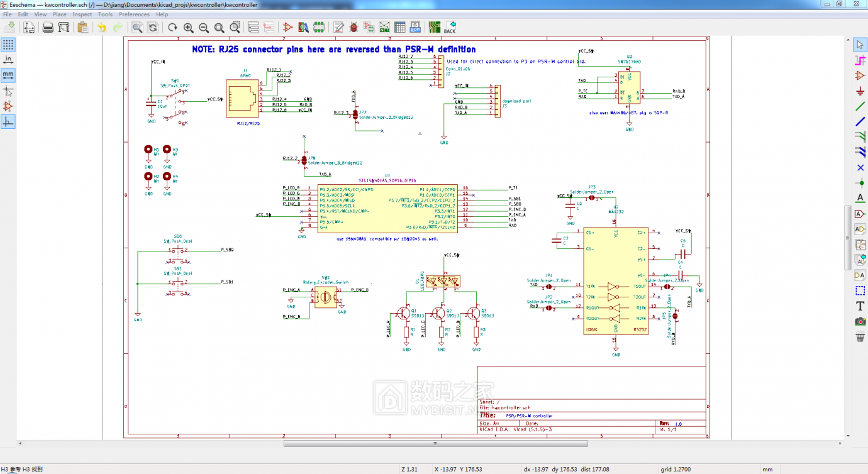The width and height of the screenshot is (868, 474).
Task: Paste from clipboard
Action: point(82,27)
